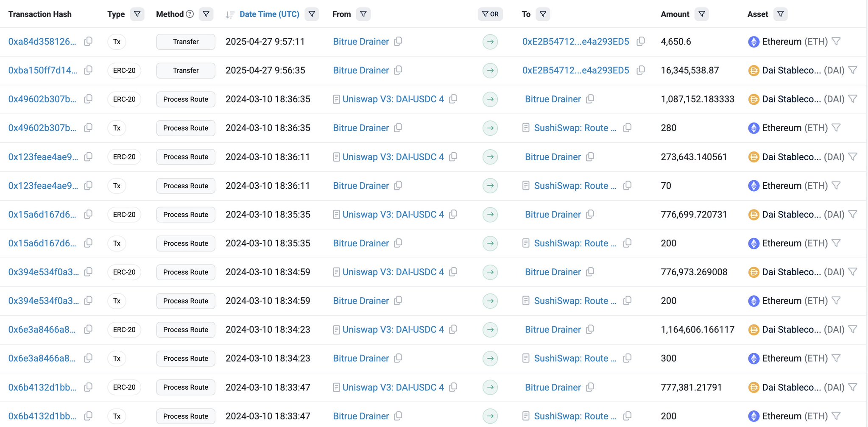Image resolution: width=868 pixels, height=427 pixels.
Task: Copy hash of 0x15a6d167d6 ERC-20 row
Action: click(88, 215)
